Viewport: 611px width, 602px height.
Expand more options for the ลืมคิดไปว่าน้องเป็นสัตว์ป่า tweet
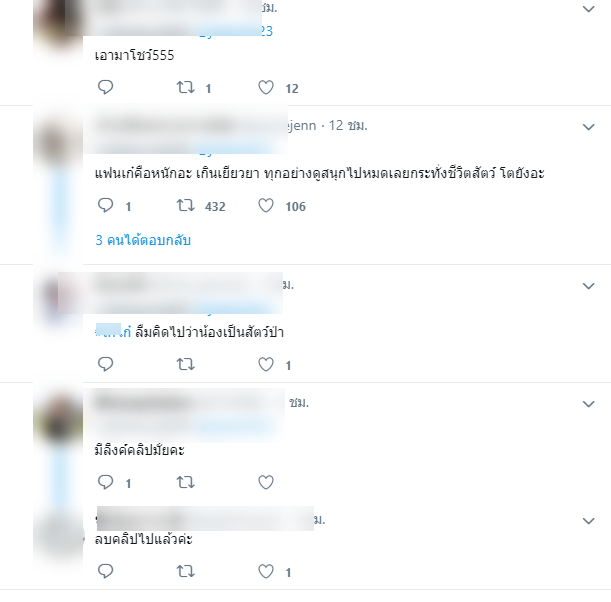[588, 286]
